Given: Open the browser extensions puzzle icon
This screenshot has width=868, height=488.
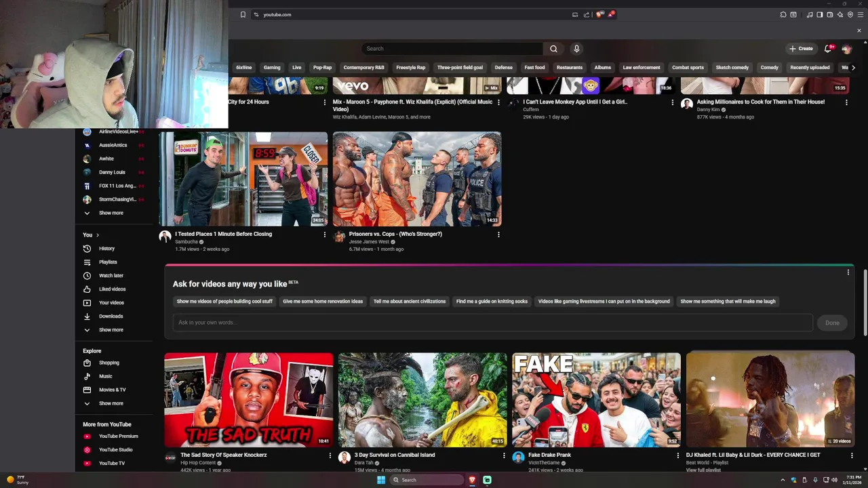Looking at the screenshot, I should pyautogui.click(x=783, y=14).
